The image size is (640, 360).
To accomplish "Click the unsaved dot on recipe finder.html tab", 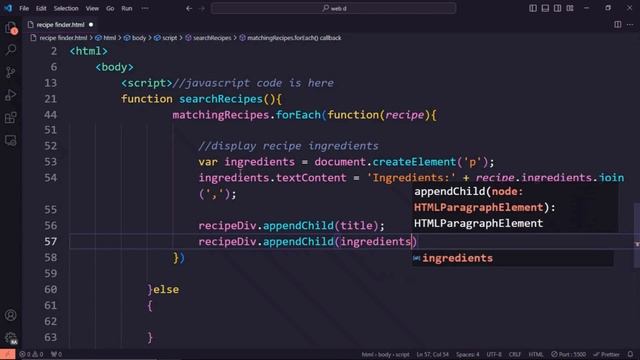I will tap(91, 25).
